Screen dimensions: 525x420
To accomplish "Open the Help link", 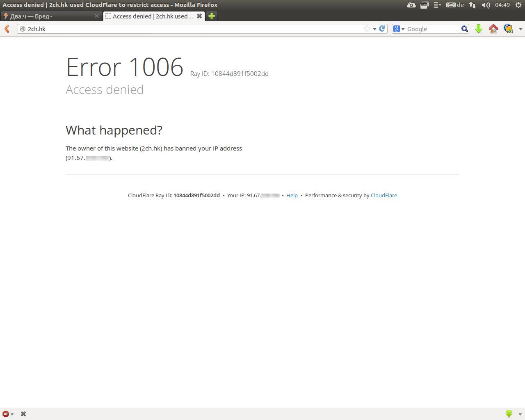I will click(292, 195).
